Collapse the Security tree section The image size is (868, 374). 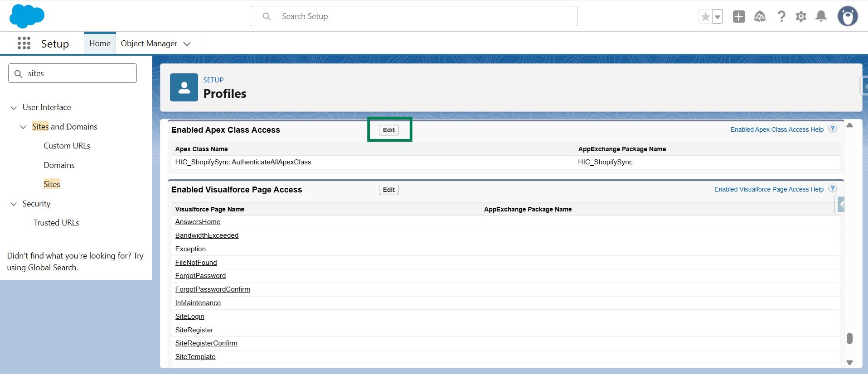tap(14, 204)
